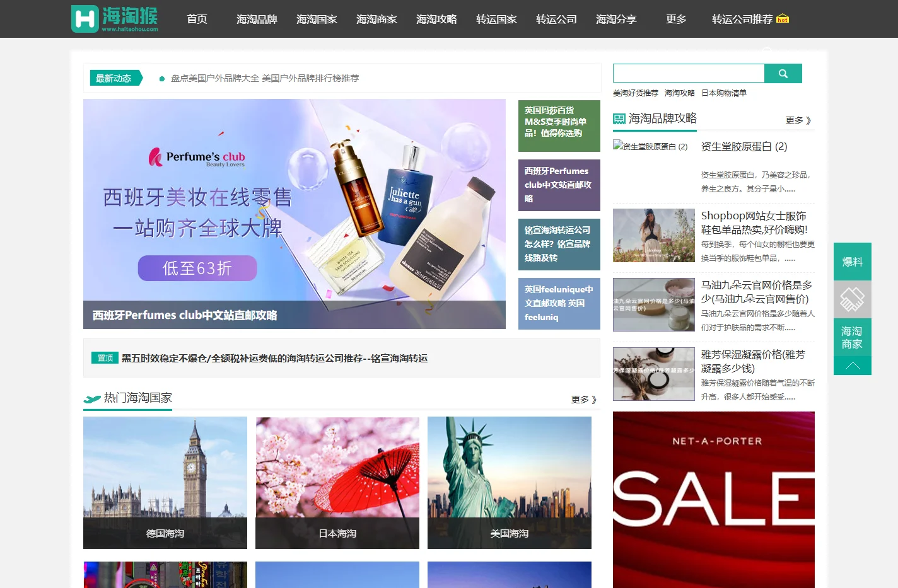Click excerpt 资生堂胶原蛋白，乃美容之珍品
898x588 pixels.
point(756,182)
